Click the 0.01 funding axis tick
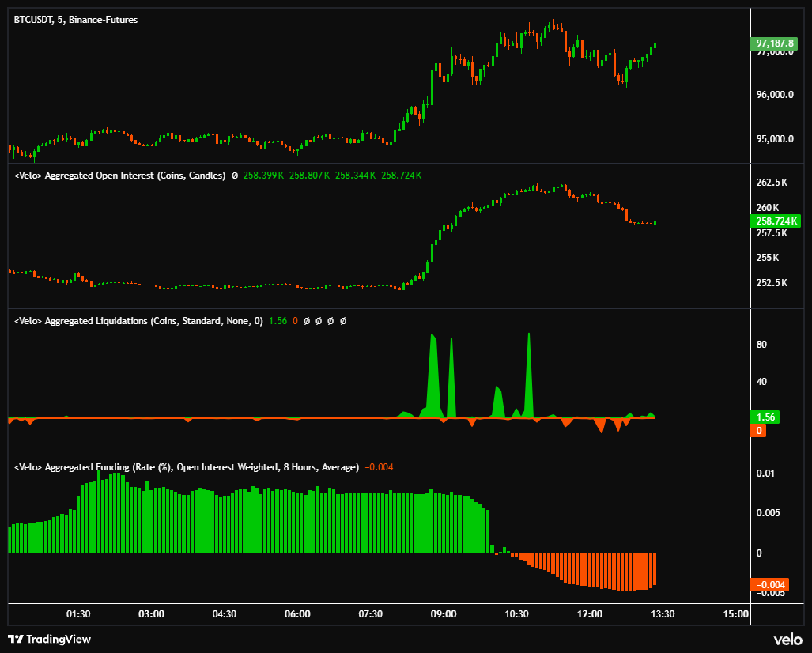Image resolution: width=812 pixels, height=653 pixels. click(765, 474)
